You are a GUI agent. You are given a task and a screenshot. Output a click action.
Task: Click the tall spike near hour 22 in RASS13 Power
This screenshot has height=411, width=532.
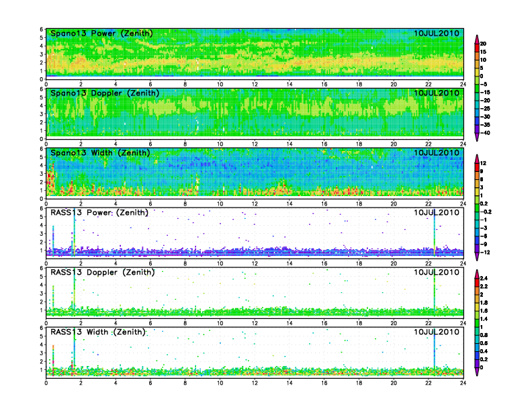pyautogui.click(x=435, y=232)
